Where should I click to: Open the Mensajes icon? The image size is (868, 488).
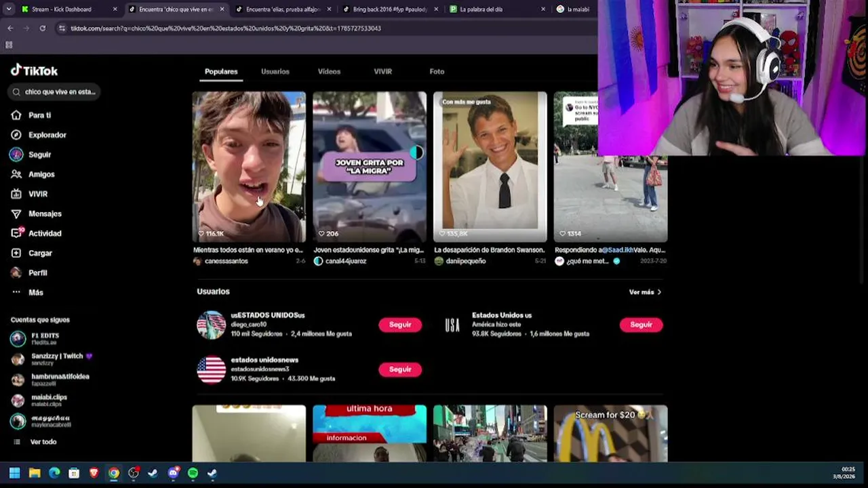16,213
